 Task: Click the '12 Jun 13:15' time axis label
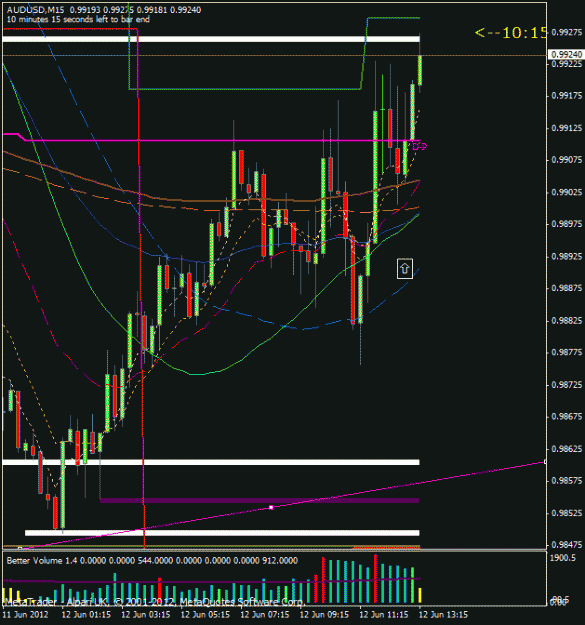click(x=443, y=614)
